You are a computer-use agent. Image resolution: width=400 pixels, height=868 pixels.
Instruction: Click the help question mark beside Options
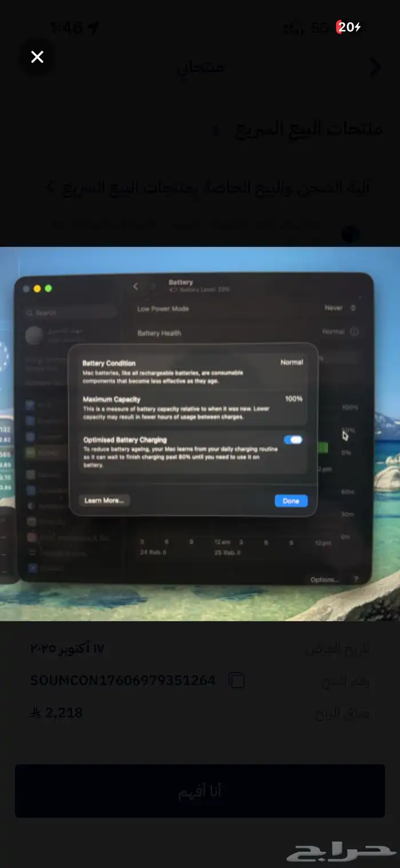356,579
